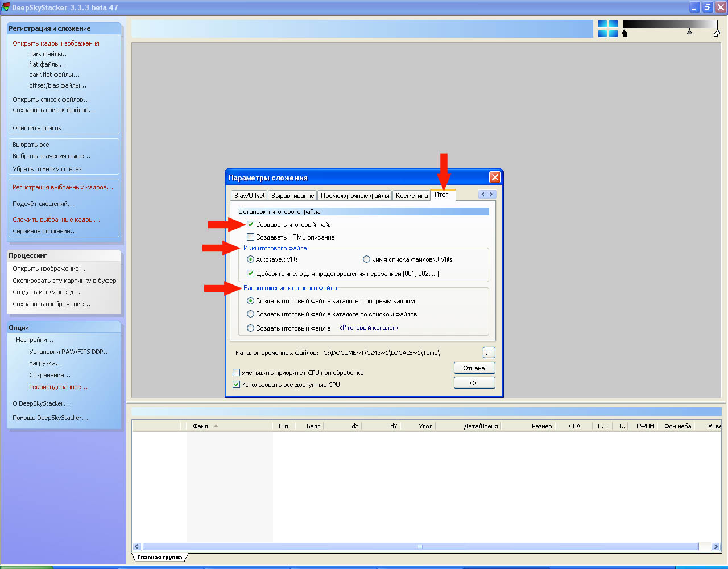Enable 'Создавать HTML описание' checkbox
Viewport: 728px width, 569px height.
[x=251, y=237]
